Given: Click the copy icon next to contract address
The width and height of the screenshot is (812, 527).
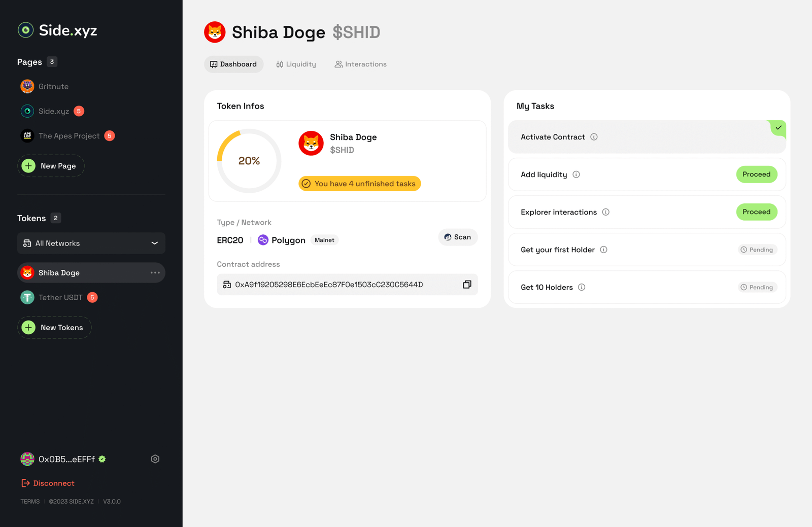Looking at the screenshot, I should tap(466, 285).
